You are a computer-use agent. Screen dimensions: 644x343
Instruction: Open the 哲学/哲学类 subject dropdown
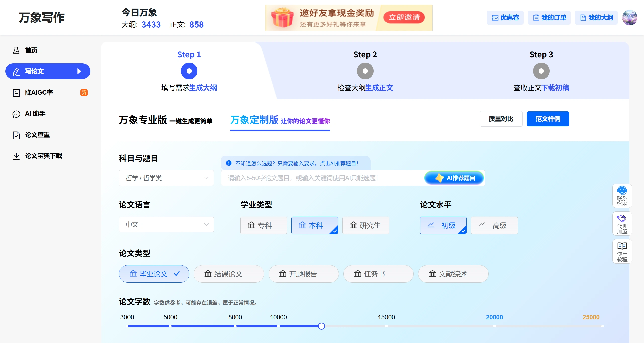pos(166,178)
